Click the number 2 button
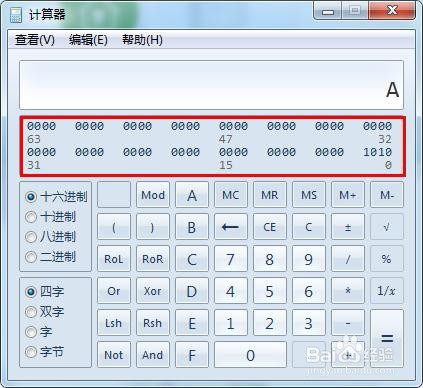This screenshot has height=388, width=423. click(x=270, y=323)
